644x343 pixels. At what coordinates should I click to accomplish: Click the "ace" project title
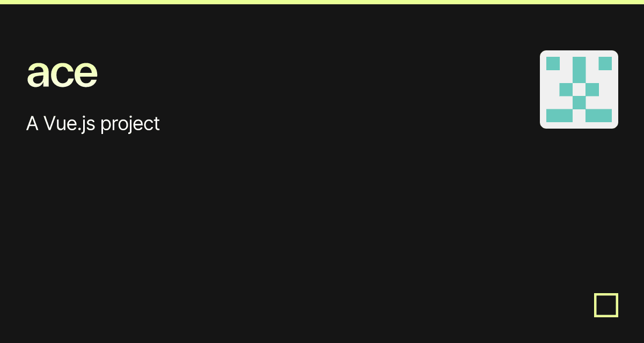tap(62, 73)
